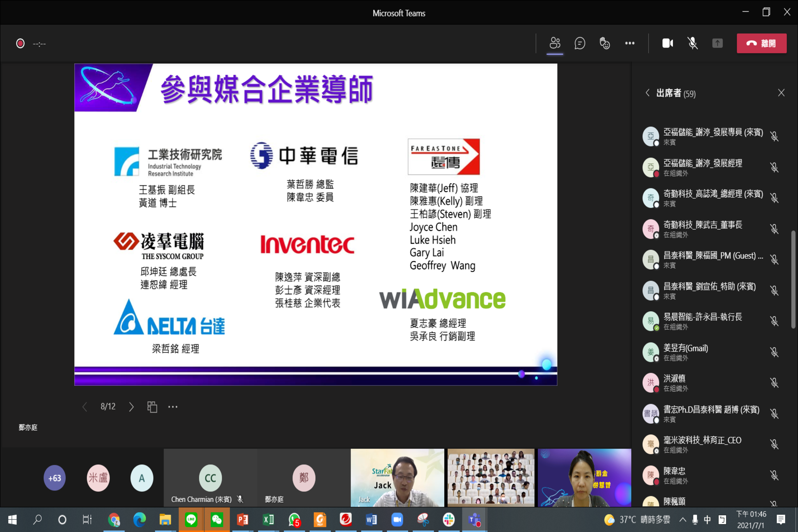Open PowerPoint from taskbar

click(243, 520)
